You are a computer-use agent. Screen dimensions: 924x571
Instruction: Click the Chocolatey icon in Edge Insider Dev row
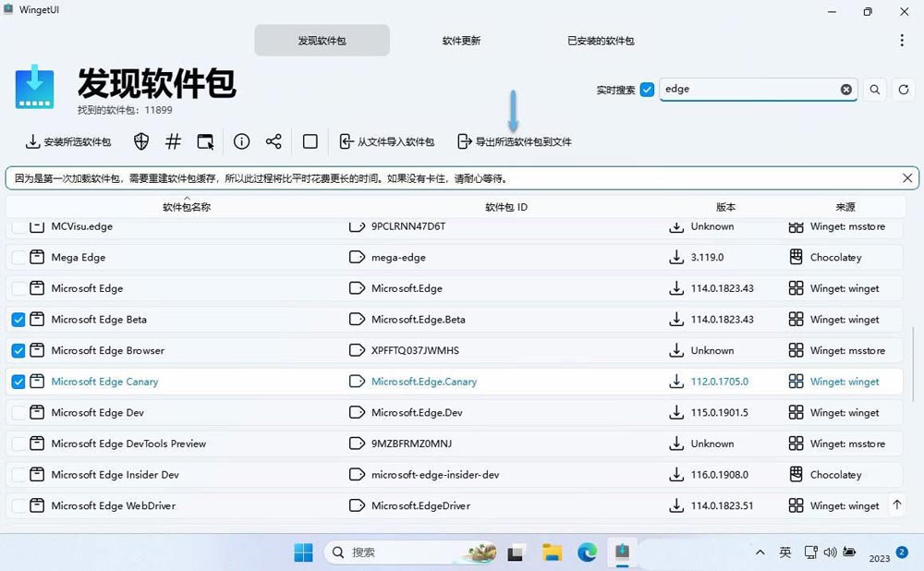click(796, 474)
